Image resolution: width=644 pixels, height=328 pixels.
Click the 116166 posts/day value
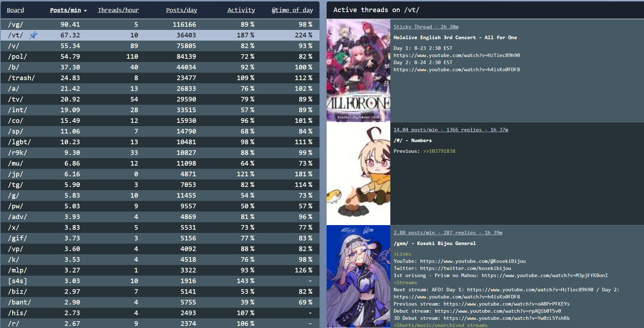tap(184, 24)
